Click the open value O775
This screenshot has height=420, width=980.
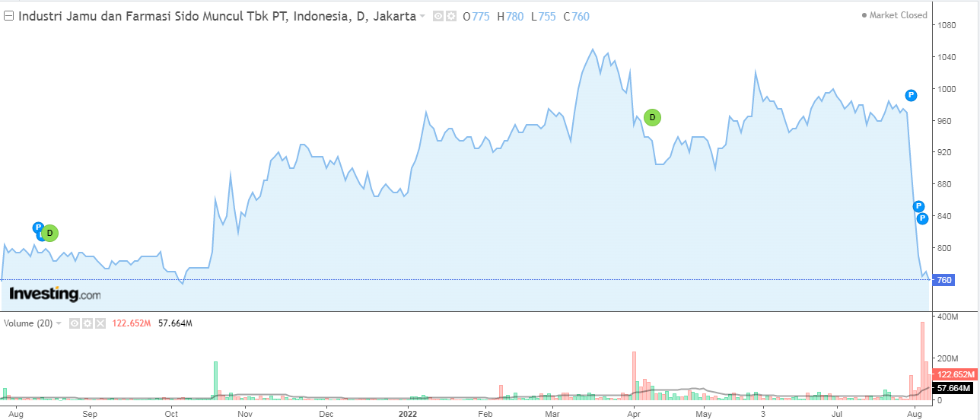[x=476, y=16]
